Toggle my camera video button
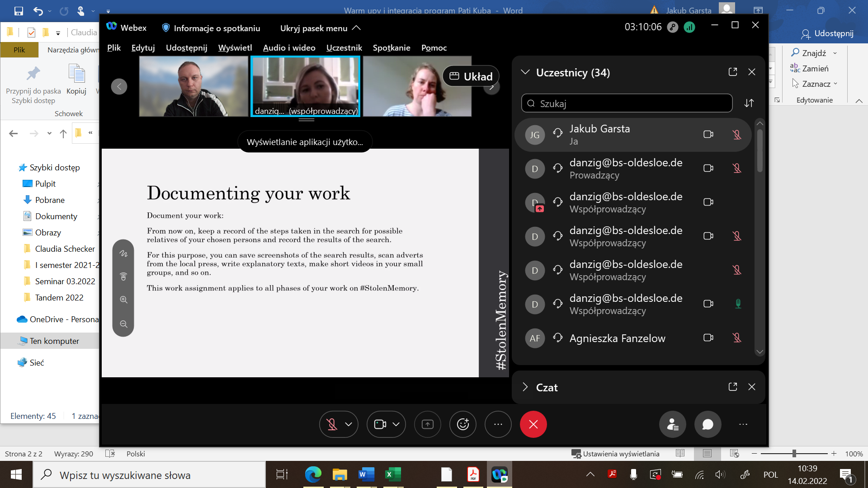868x488 pixels. pyautogui.click(x=380, y=424)
